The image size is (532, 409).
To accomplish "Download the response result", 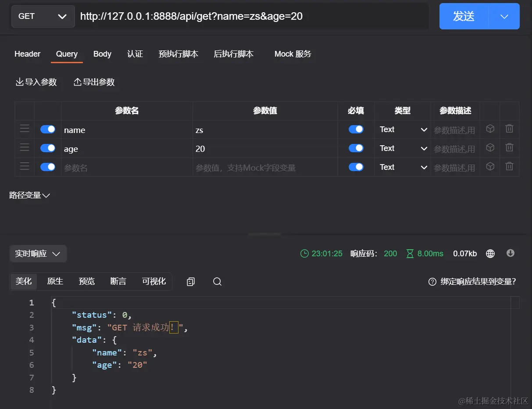I will [x=510, y=253].
